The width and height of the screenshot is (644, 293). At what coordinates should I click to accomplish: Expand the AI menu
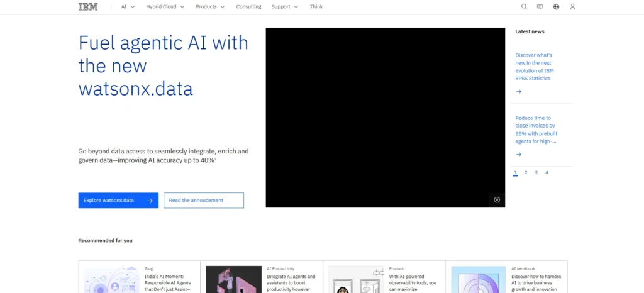click(x=128, y=6)
